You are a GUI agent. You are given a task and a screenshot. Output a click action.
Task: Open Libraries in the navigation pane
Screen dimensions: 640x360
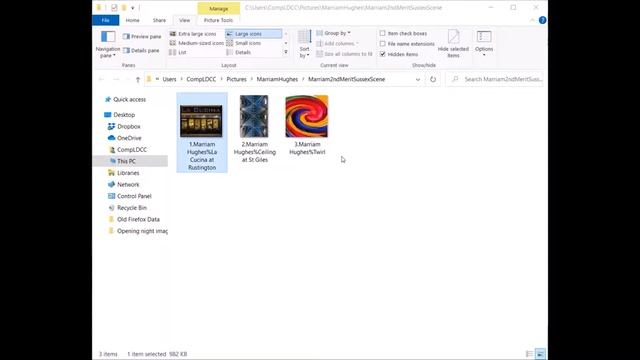123,173
